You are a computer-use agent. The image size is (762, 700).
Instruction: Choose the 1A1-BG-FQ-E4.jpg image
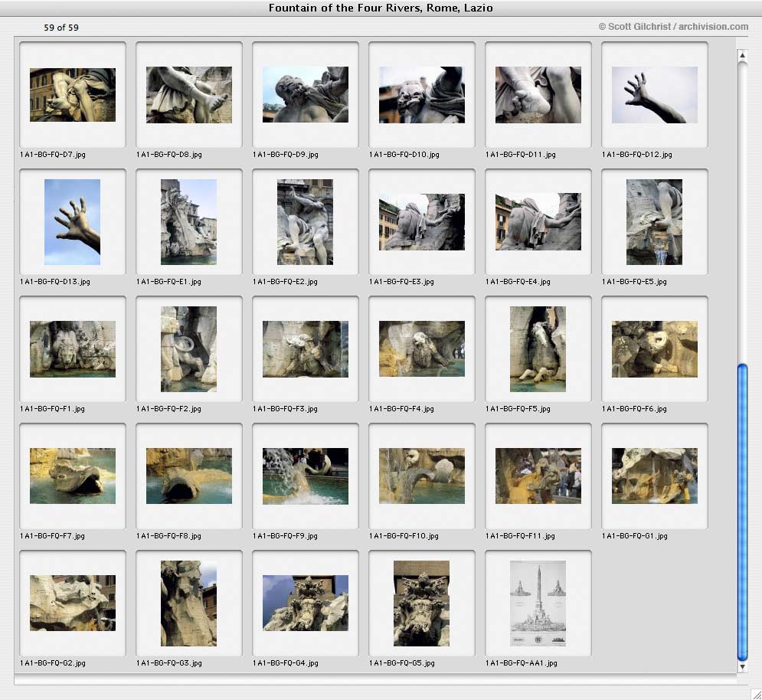538,221
